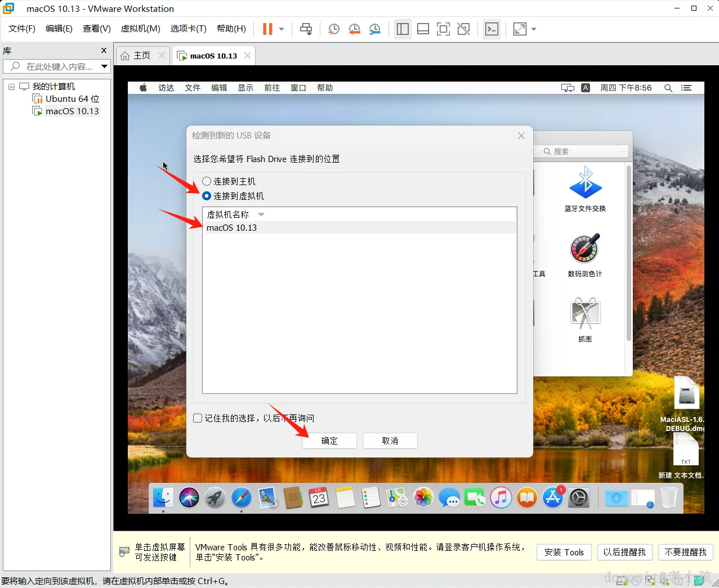The width and height of the screenshot is (719, 588).
Task: Collapse the 我的计算机 tree node
Action: click(11, 87)
